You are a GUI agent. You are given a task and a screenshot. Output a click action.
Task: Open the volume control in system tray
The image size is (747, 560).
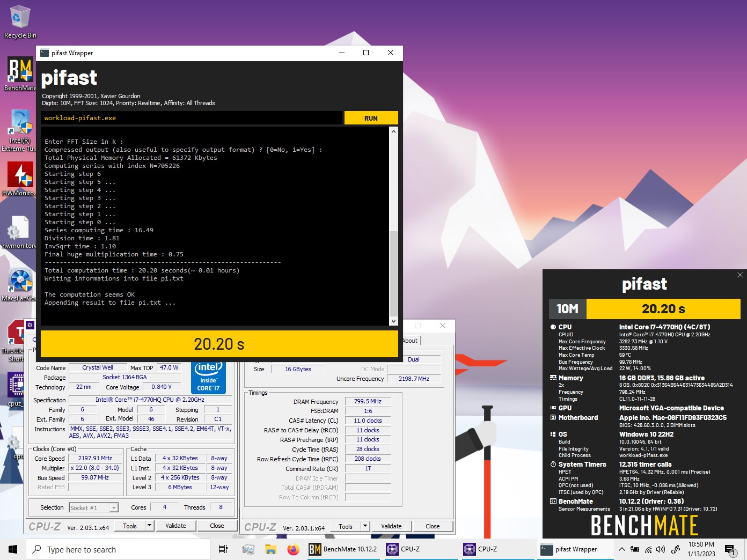click(x=661, y=549)
